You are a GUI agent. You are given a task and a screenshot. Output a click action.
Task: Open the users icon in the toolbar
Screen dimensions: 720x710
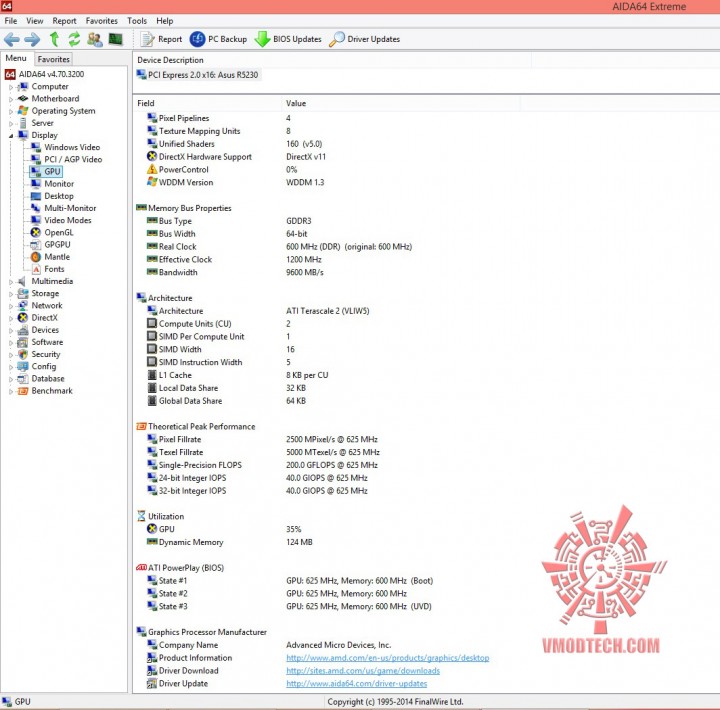95,39
